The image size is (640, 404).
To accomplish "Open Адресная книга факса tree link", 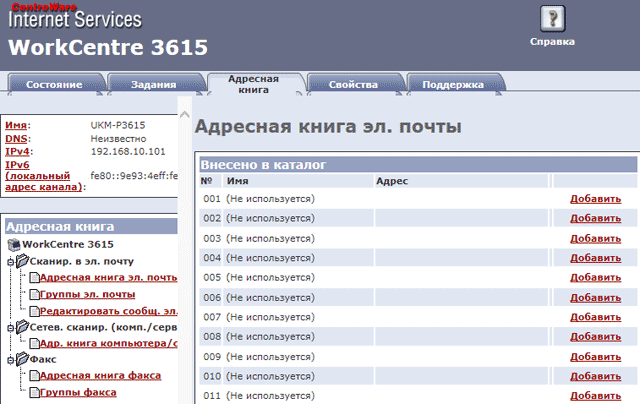I will 100,375.
